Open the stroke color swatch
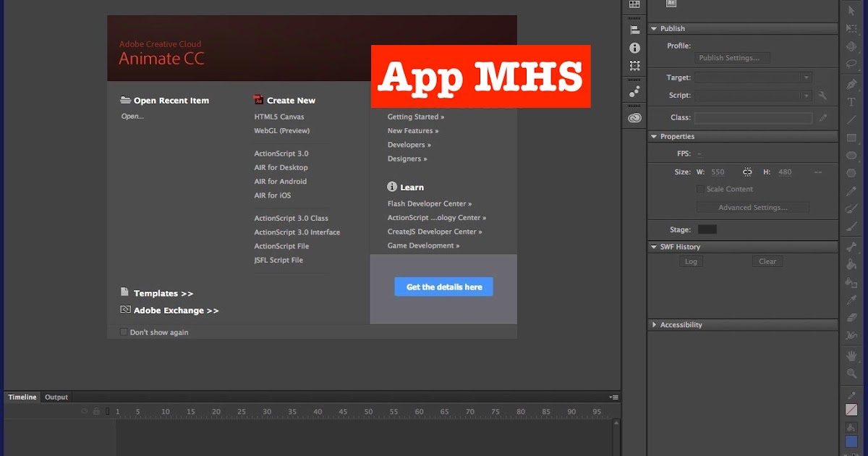Image resolution: width=868 pixels, height=456 pixels. tap(851, 410)
